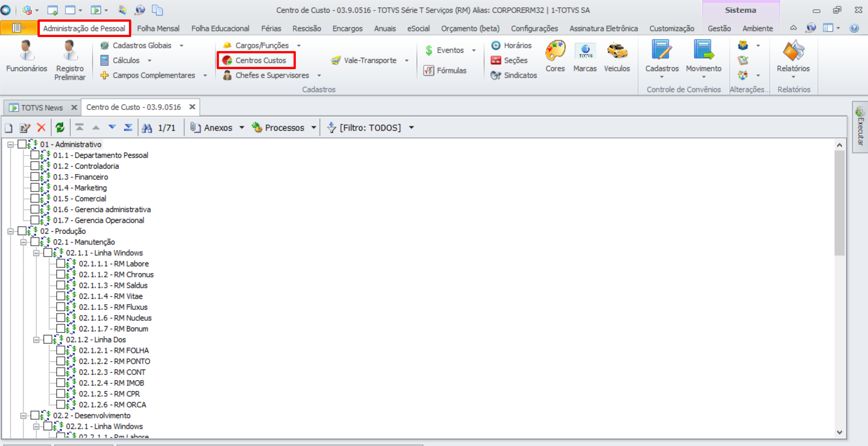This screenshot has height=446, width=868.
Task: Collapse the 02.1.2 - Linha Dos node
Action: click(x=36, y=340)
